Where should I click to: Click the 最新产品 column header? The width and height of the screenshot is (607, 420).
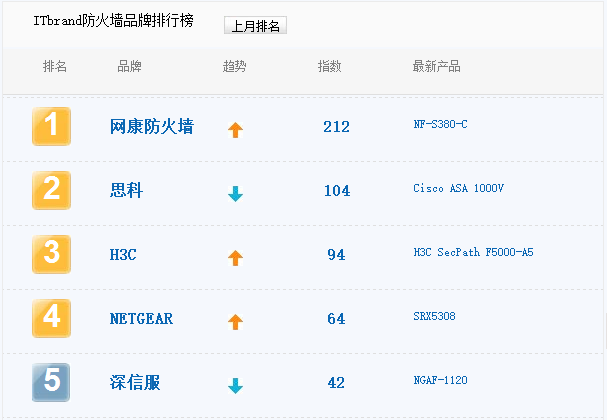pyautogui.click(x=437, y=66)
